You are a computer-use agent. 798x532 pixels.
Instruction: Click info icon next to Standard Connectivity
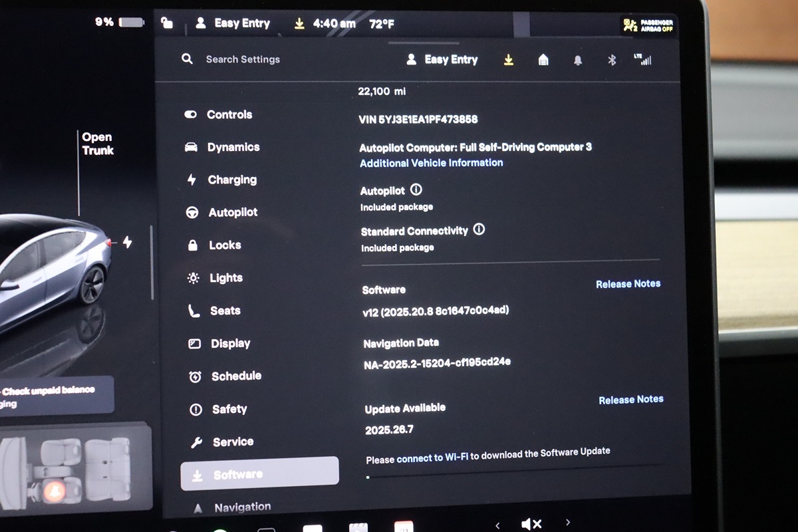pyautogui.click(x=479, y=229)
